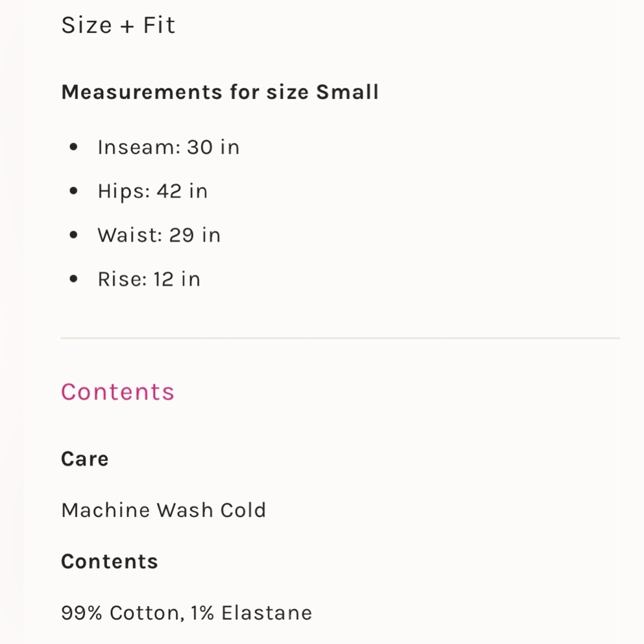
Task: Select the bullet point next to Waist
Action: pos(73,235)
